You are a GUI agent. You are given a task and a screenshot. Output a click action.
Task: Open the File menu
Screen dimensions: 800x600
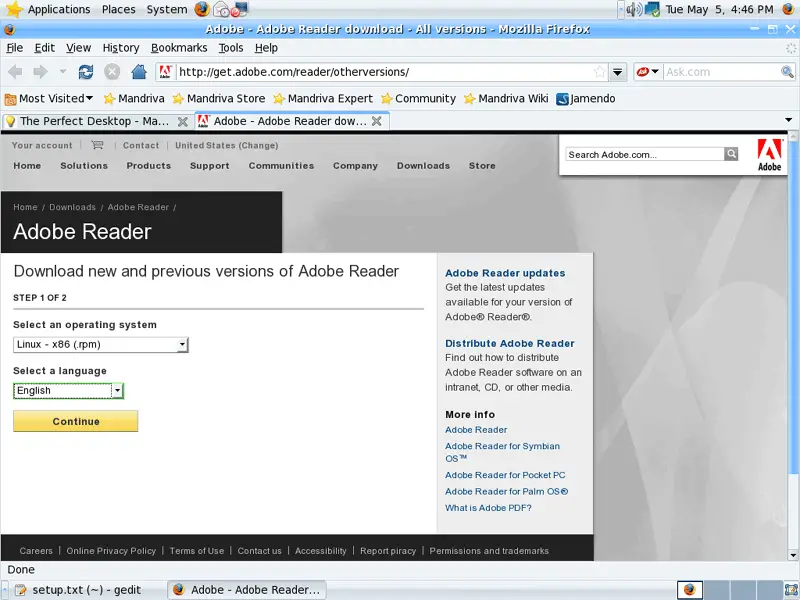tap(14, 48)
